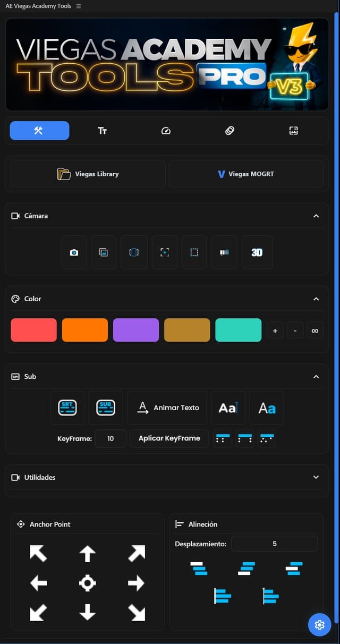
Task: Set anchor point to left arrow
Action: point(38,583)
